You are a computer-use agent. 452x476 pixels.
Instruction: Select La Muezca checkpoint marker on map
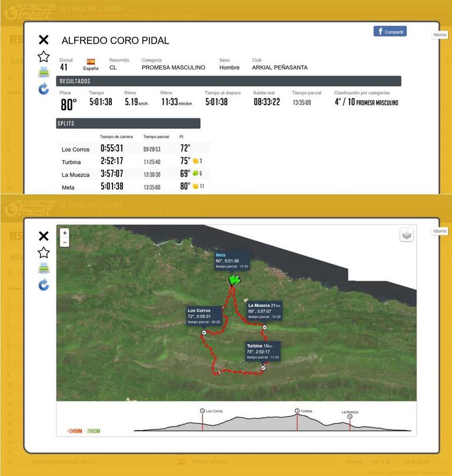click(x=265, y=327)
